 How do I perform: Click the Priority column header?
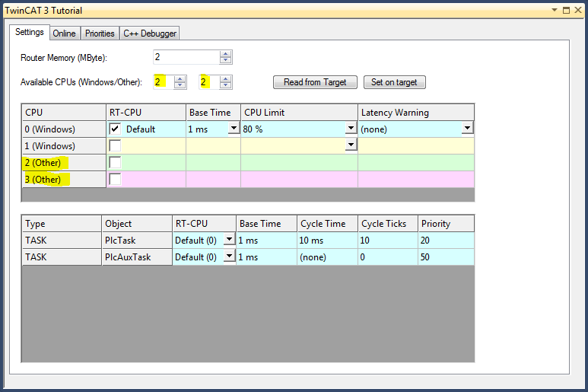(x=447, y=224)
